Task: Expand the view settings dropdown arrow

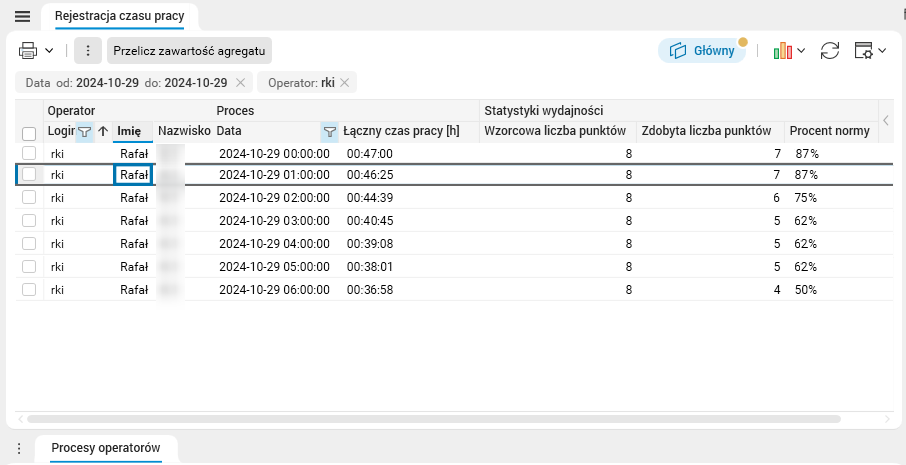Action: 882,51
